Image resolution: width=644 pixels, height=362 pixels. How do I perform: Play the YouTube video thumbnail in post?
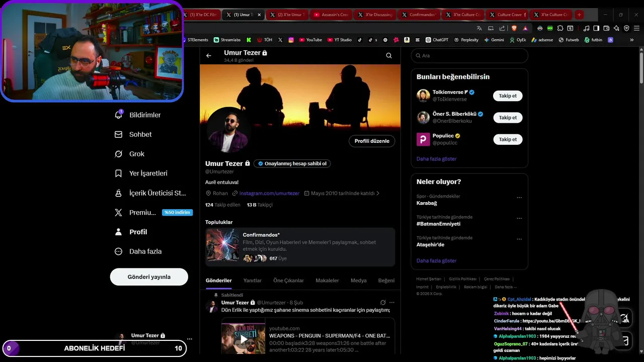point(244,339)
